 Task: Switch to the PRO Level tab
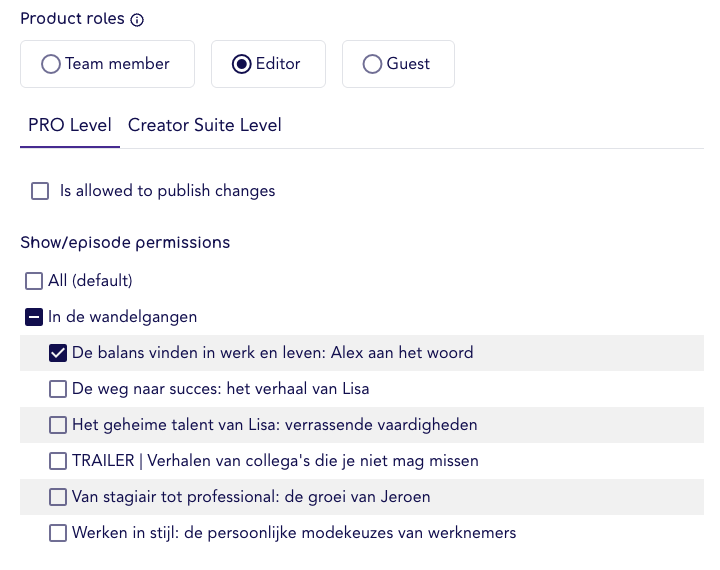[x=70, y=125]
